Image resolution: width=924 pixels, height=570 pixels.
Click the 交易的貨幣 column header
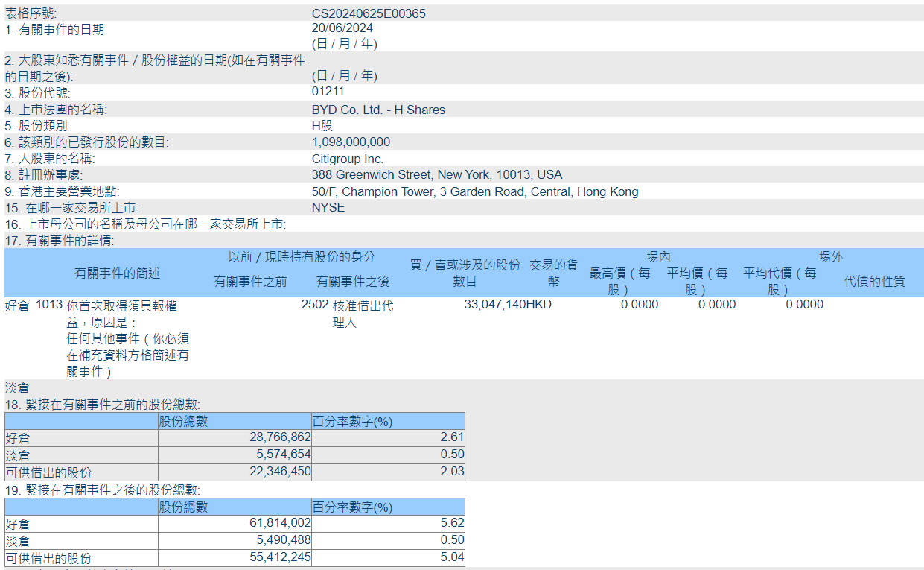point(553,273)
